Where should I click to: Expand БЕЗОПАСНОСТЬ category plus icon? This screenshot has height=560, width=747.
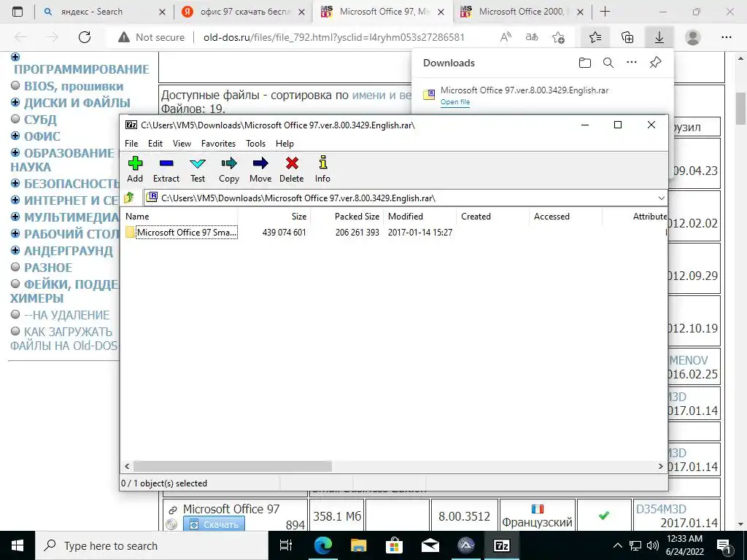coord(15,183)
